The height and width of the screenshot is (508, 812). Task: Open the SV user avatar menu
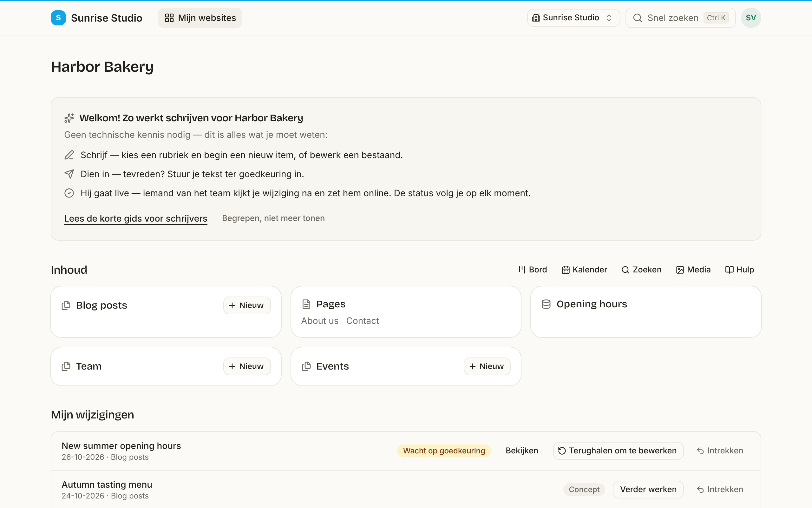point(751,18)
